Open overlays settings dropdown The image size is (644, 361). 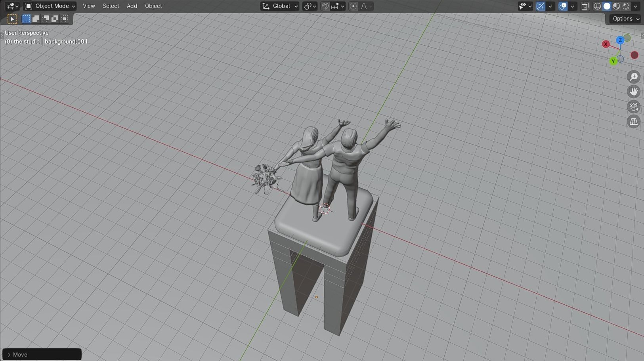pyautogui.click(x=572, y=6)
